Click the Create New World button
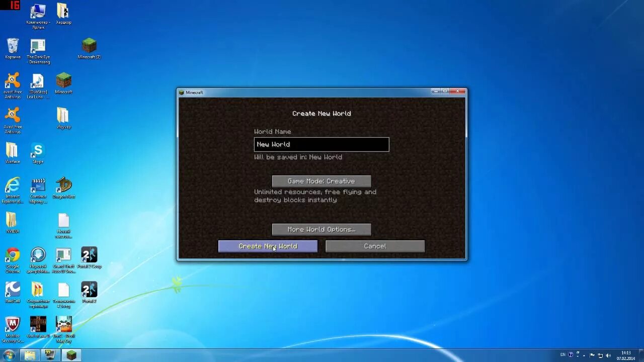Image resolution: width=644 pixels, height=362 pixels. pyautogui.click(x=268, y=246)
